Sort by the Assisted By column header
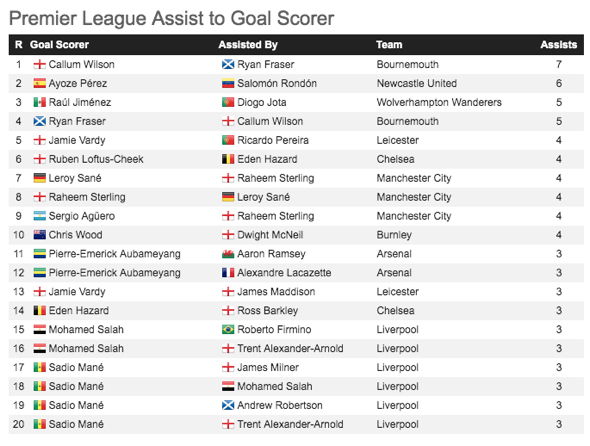The height and width of the screenshot is (446, 590). 248,45
